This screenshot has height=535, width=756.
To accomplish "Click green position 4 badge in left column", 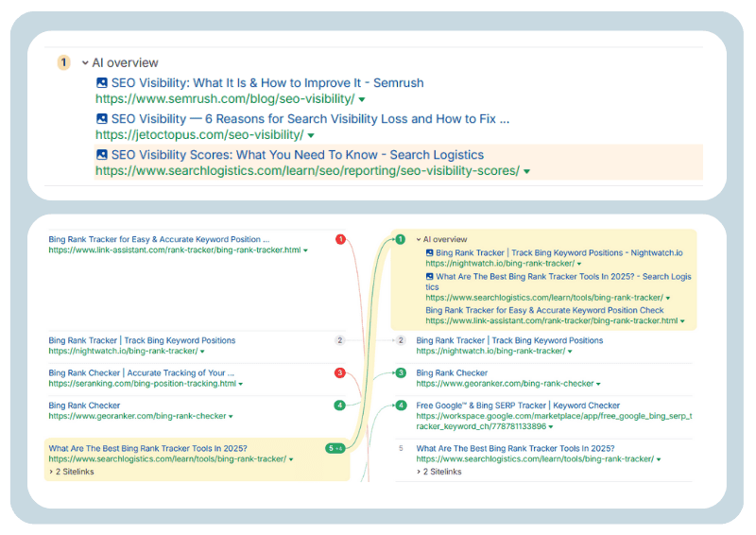I will click(x=340, y=406).
